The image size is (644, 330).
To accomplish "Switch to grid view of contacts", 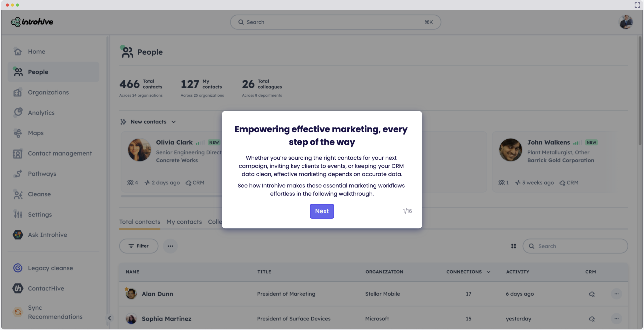I will [x=514, y=246].
